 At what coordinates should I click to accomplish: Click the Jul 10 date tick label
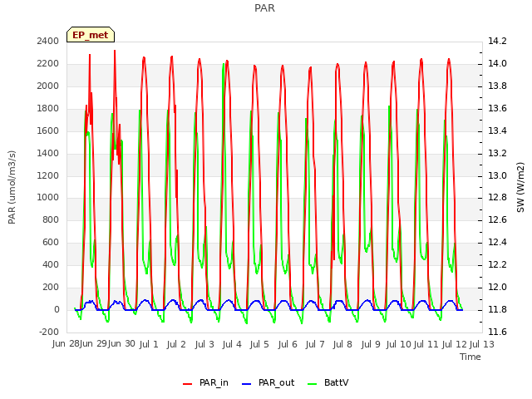pyautogui.click(x=399, y=344)
